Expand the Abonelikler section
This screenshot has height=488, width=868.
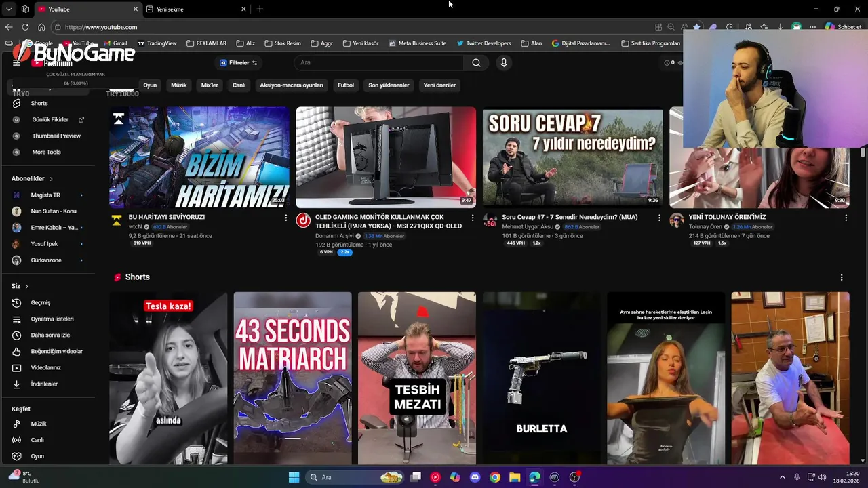[32, 178]
